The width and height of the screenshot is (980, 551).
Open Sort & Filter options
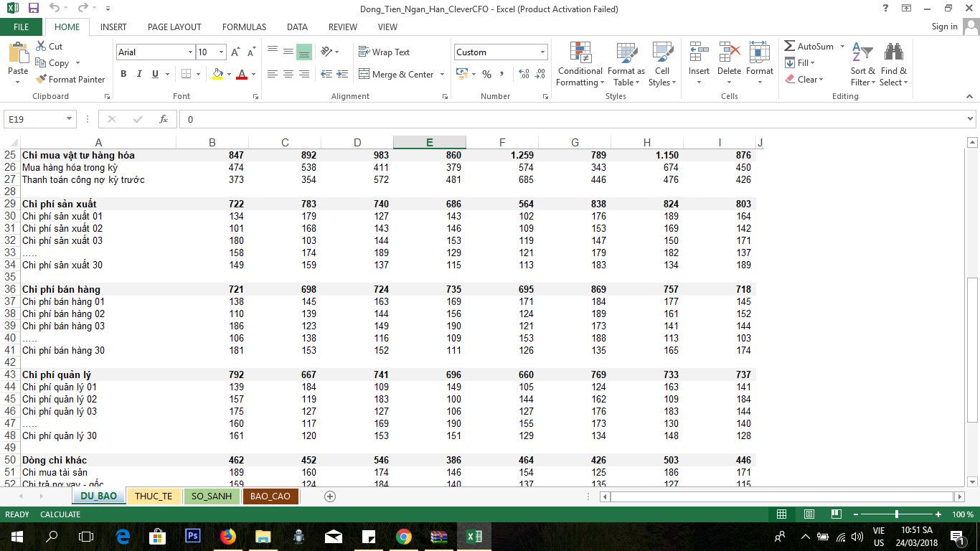click(x=862, y=65)
